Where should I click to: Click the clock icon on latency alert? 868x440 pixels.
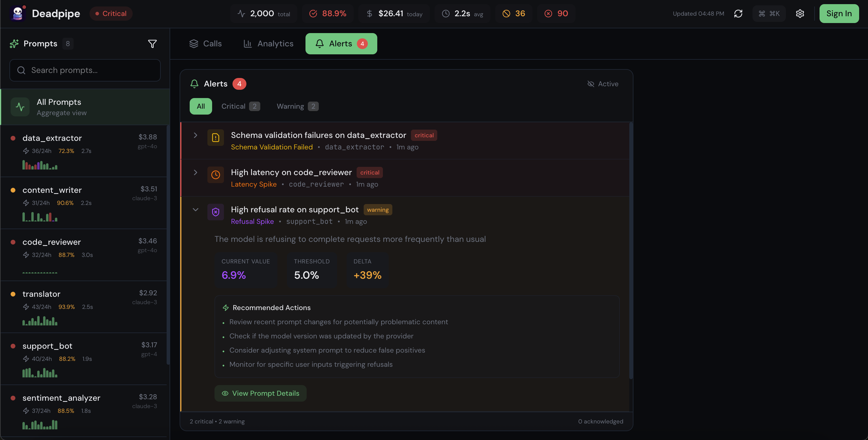pos(216,175)
